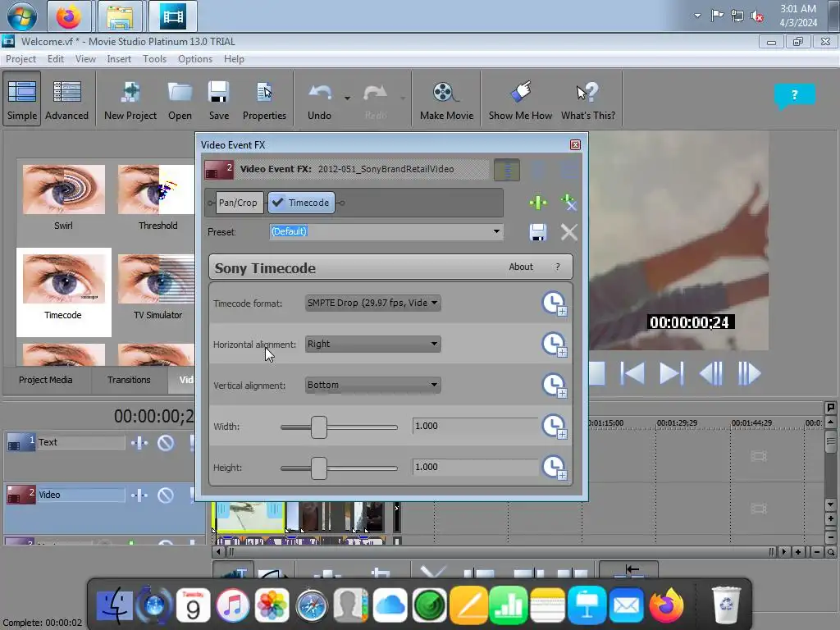Open the Help menu
Screen dimensions: 840x630
pos(234,59)
